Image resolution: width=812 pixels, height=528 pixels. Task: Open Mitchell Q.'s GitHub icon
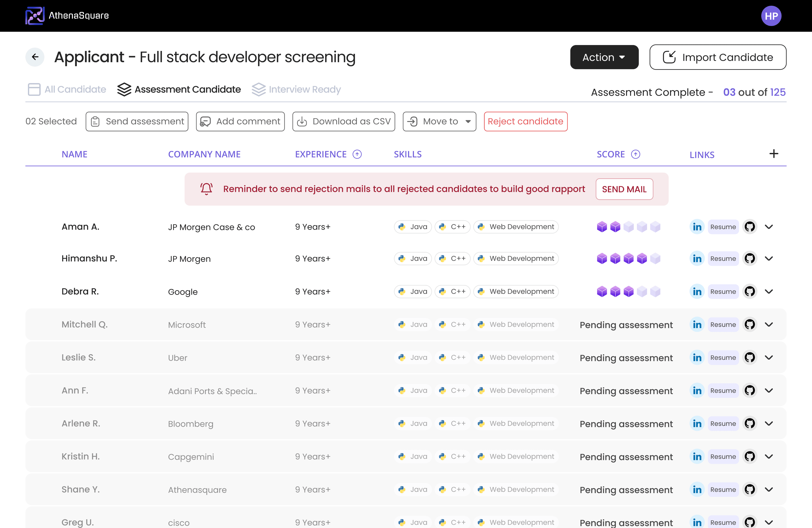750,324
